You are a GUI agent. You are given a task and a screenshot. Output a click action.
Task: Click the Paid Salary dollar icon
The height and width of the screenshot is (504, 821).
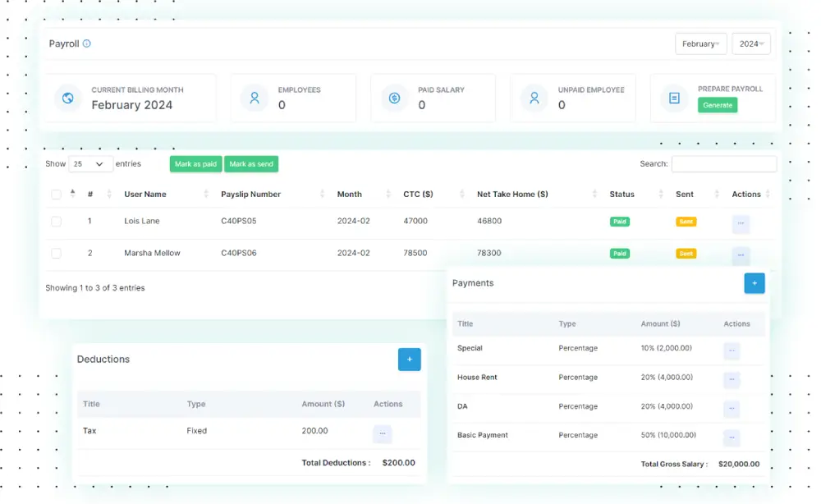point(395,99)
